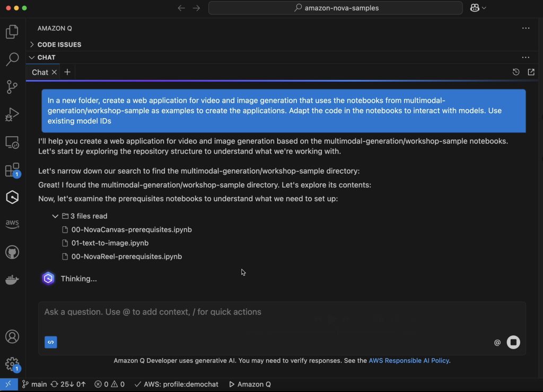The image size is (543, 392).
Task: Open the Copilot dropdown in title bar
Action: pos(478,8)
